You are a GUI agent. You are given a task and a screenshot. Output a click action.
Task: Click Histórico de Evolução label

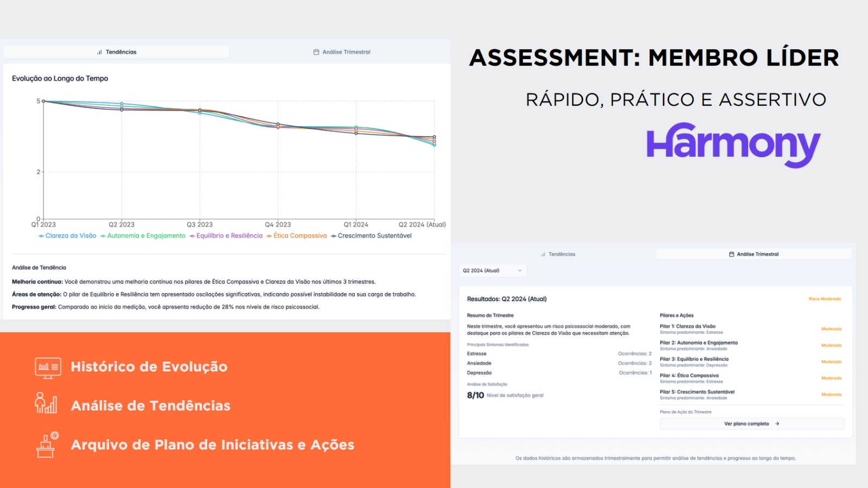[x=149, y=367]
